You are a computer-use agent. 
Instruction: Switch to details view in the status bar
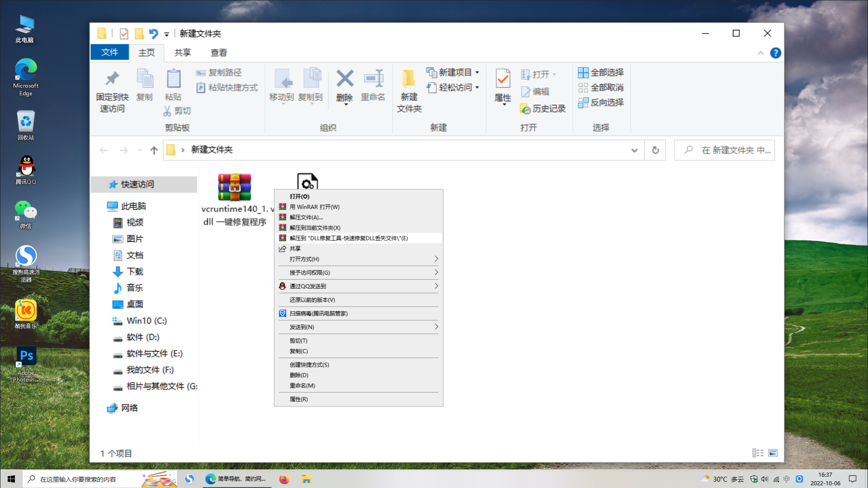pos(758,453)
